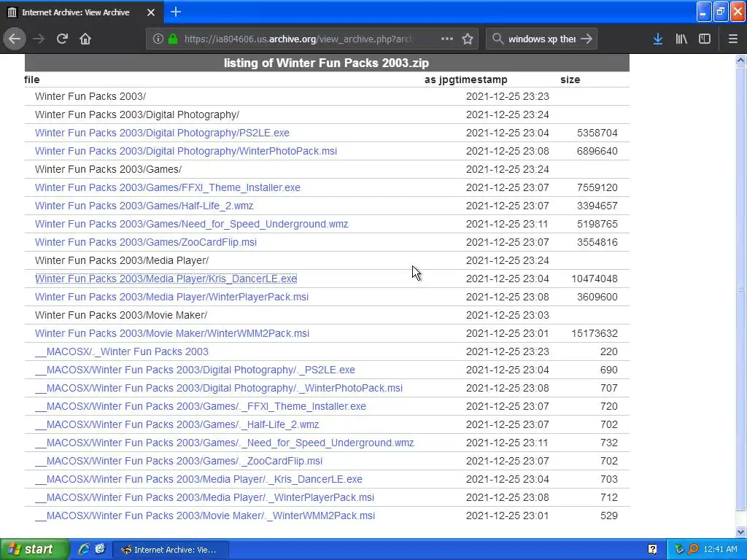Open __MACOSX Digital Photography/._PS2LE.exe link
Viewport: 747px width, 560px height.
coord(195,370)
